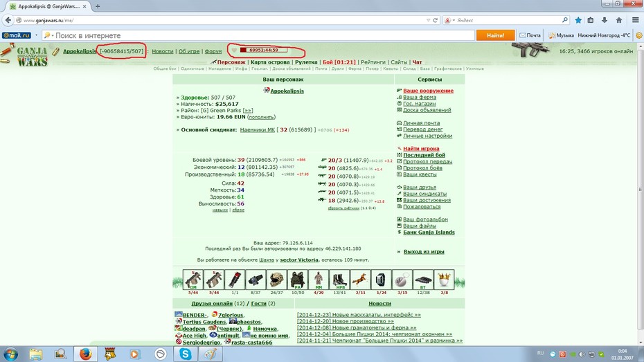Click the camouflage suit icon marked 4/29

point(319,280)
